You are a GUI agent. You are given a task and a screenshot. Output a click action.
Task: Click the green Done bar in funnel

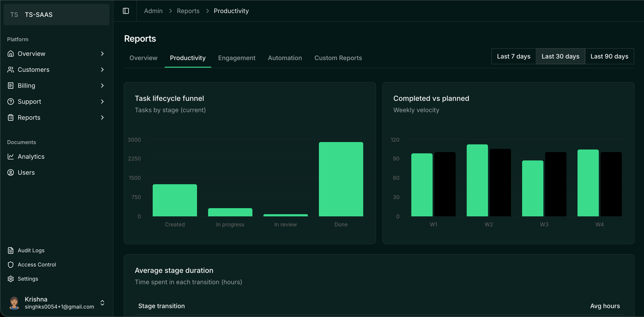(341, 179)
